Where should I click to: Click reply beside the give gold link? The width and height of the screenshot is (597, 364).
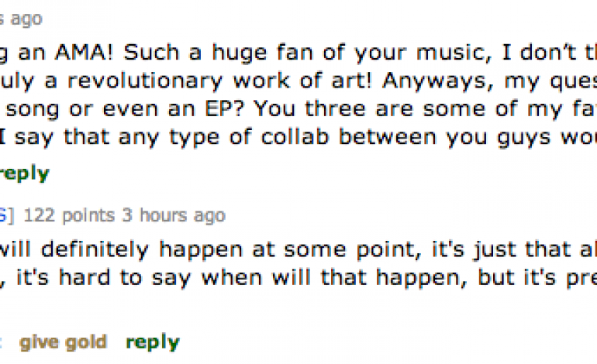[x=152, y=342]
